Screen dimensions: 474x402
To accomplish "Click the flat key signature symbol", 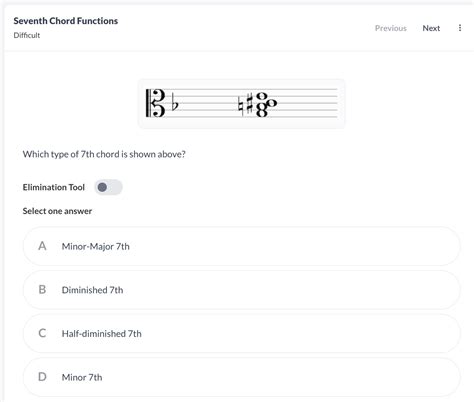I will (175, 102).
